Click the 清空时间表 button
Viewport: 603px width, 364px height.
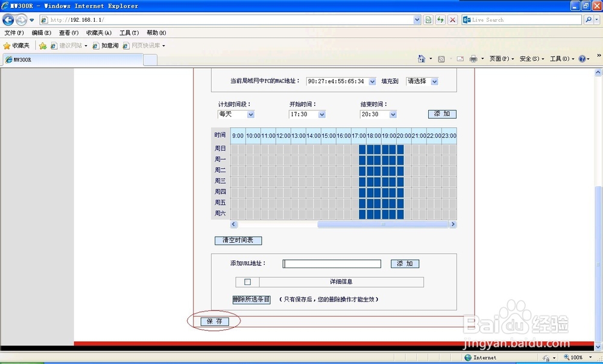pyautogui.click(x=238, y=240)
